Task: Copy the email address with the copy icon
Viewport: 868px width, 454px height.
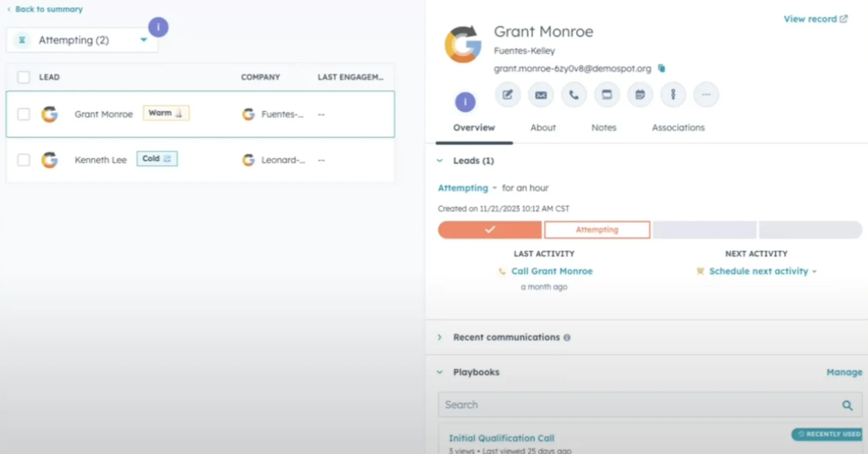Action: point(661,68)
